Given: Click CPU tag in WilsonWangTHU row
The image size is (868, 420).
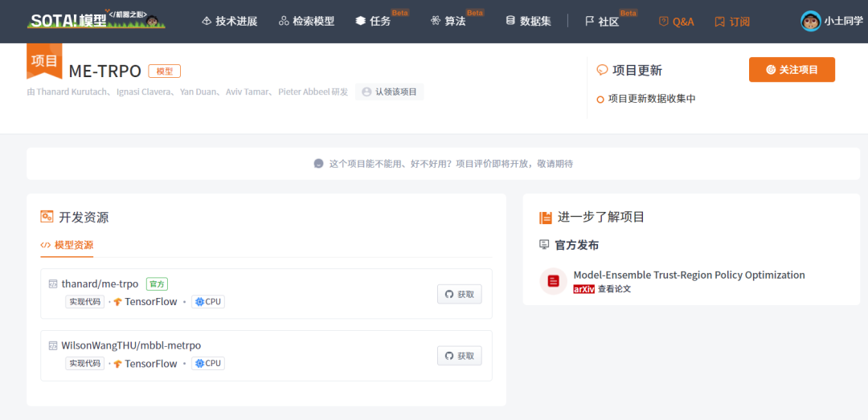Looking at the screenshot, I should 208,364.
